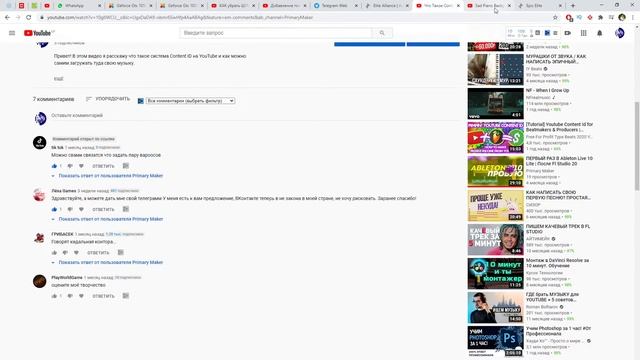The height and width of the screenshot is (360, 640).
Task: Open the УПОРЯДОЧИТЬ sort comments menu
Action: pyautogui.click(x=108, y=99)
